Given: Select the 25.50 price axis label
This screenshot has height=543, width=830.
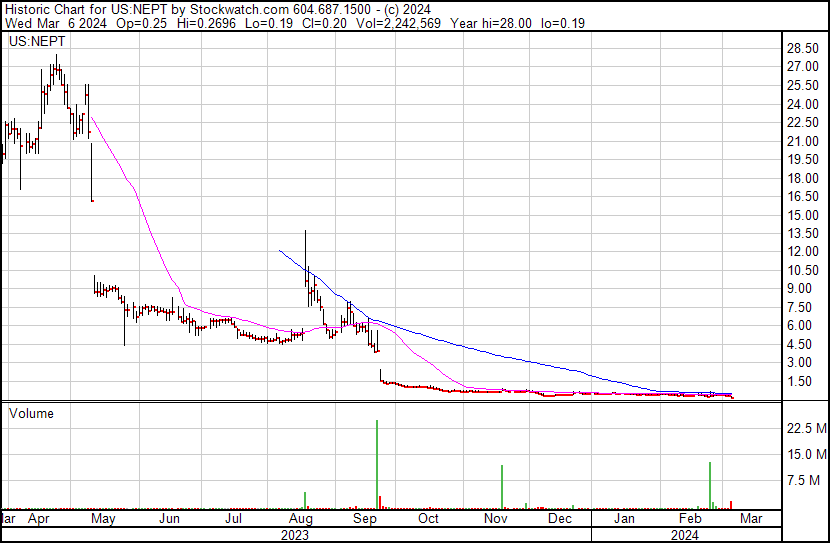Looking at the screenshot, I should (x=803, y=85).
